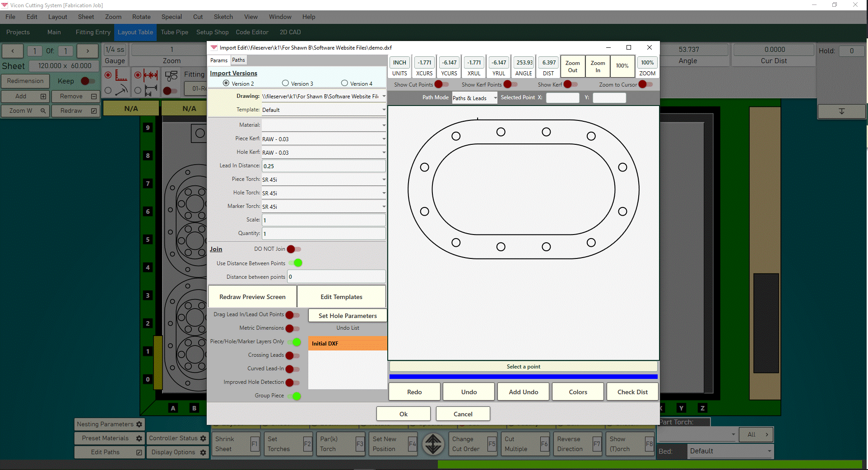Click the circular cut-order arrows icon near Change Cut Order
Viewport: 868px width, 470px height.
point(433,444)
